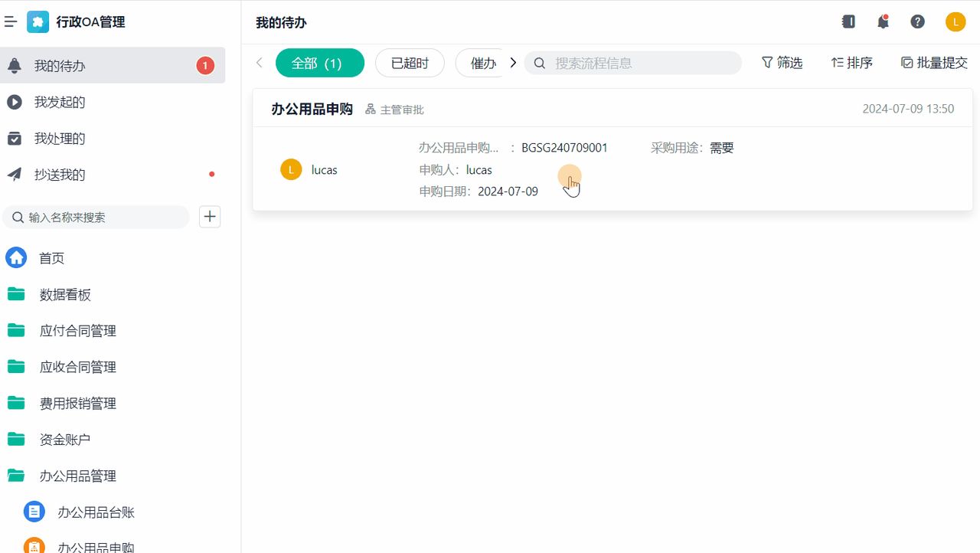
Task: Open the 筛选 filter dropdown
Action: pos(782,63)
